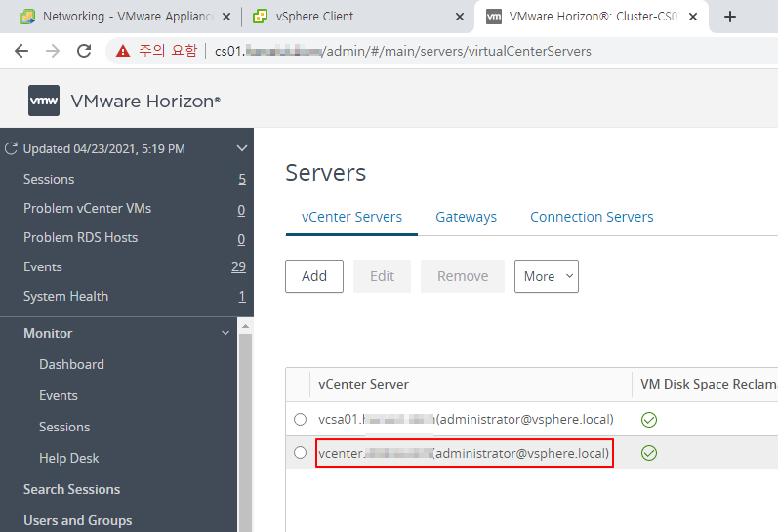Screen dimensions: 778x532
Task: Open Events count link 29
Action: coord(238,267)
